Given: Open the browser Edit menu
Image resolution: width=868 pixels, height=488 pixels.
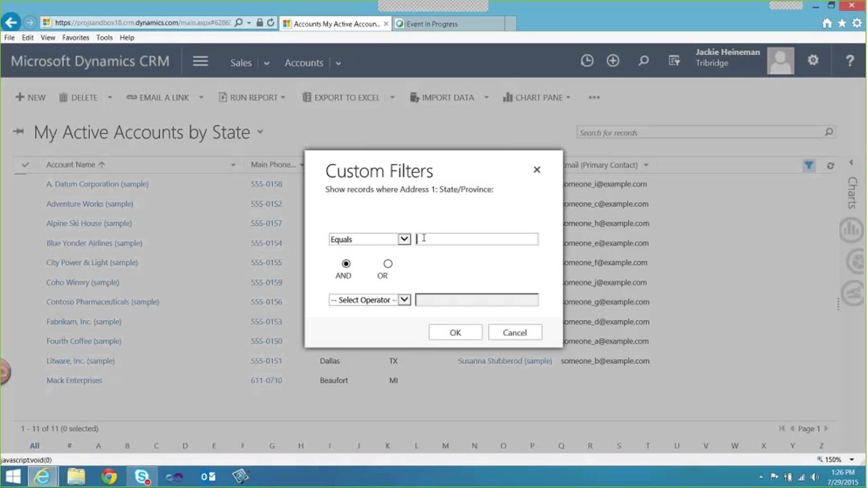Looking at the screenshot, I should 28,38.
